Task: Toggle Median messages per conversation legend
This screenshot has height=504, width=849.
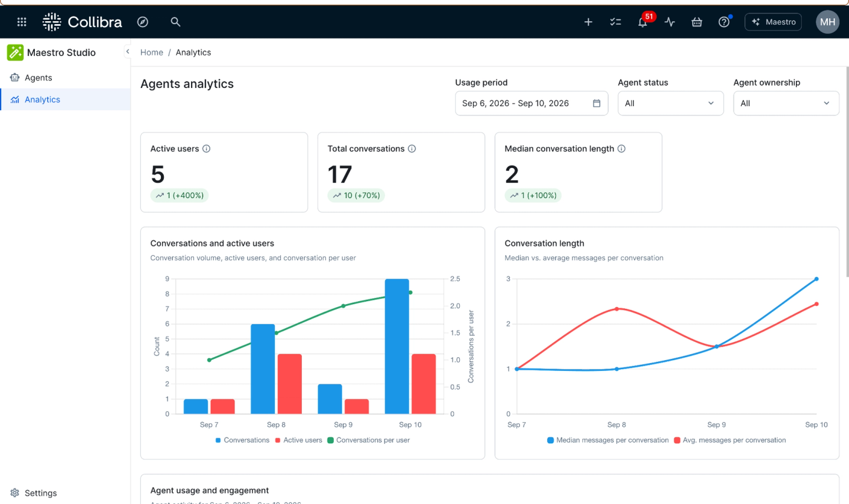Action: pos(608,440)
